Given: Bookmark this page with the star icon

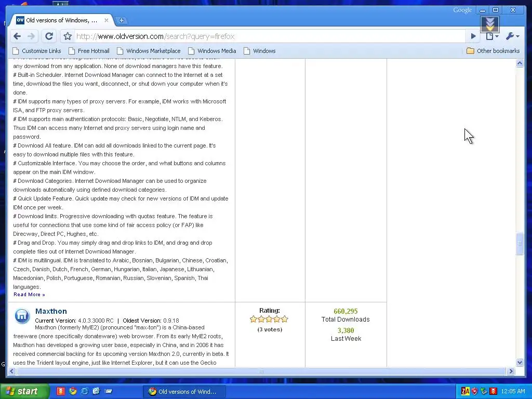Looking at the screenshot, I should click(68, 36).
